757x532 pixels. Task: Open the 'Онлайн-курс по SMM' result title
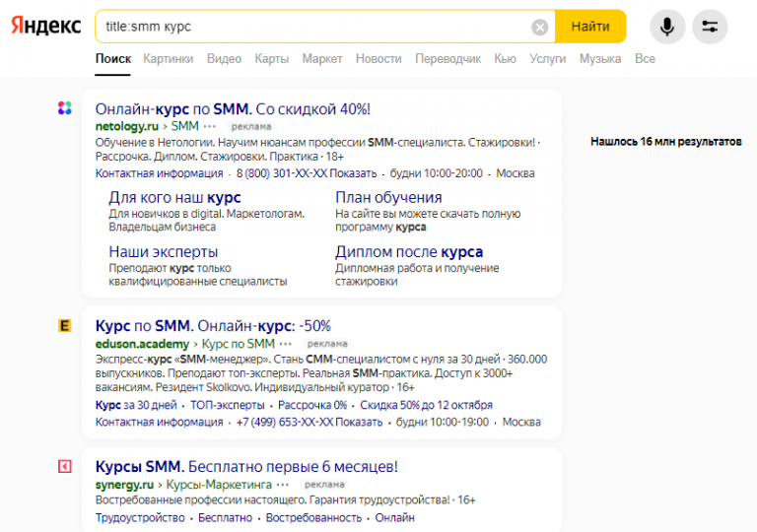tap(233, 108)
